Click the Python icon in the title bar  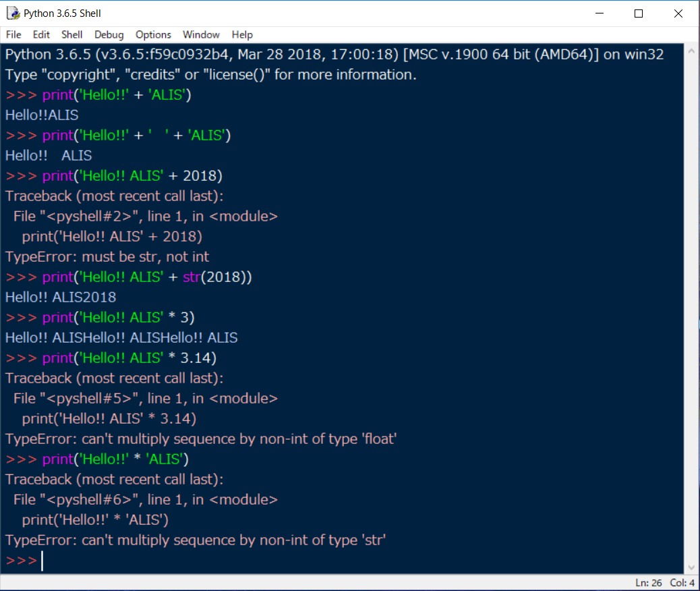click(x=13, y=13)
